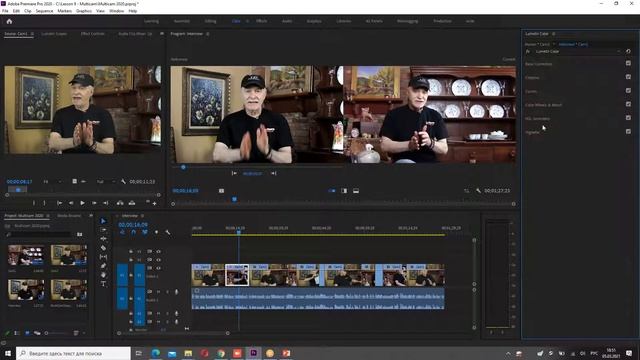640x360 pixels.
Task: Toggle Color Wheels & Match checkbox
Action: [628, 104]
